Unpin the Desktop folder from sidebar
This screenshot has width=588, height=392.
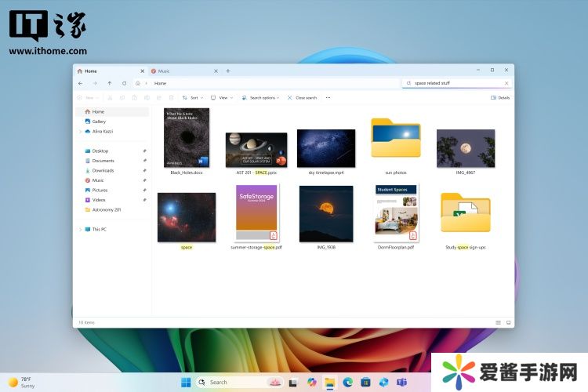coord(144,151)
